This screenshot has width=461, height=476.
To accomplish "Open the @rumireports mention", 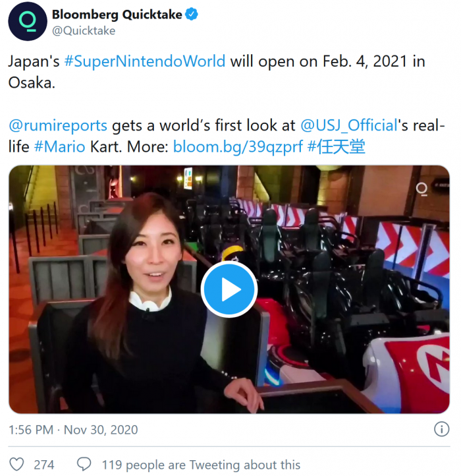I will (x=58, y=126).
